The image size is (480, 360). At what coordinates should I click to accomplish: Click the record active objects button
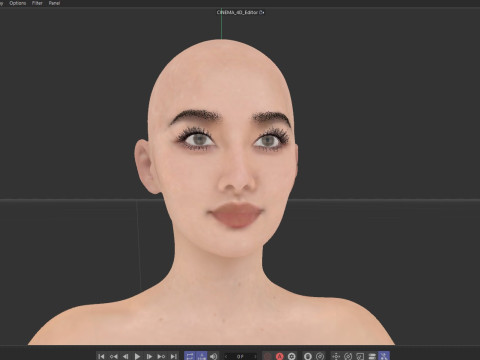(267, 356)
